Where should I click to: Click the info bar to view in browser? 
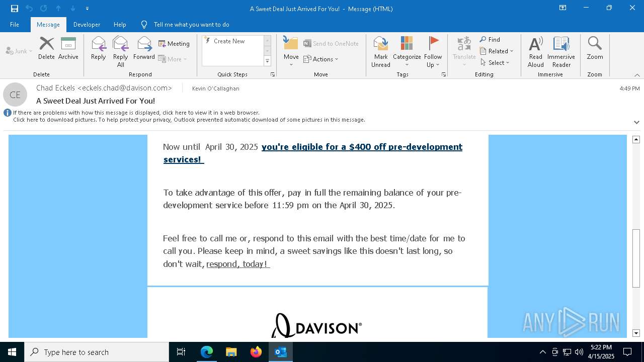(x=136, y=113)
